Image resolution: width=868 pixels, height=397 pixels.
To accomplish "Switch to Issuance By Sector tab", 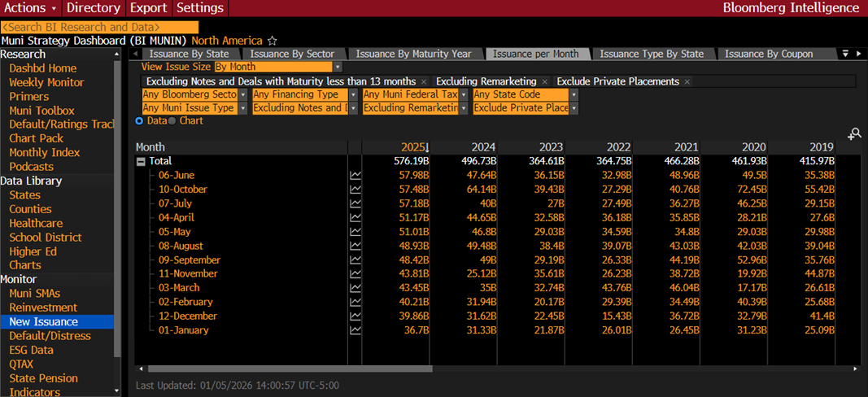I will [292, 54].
